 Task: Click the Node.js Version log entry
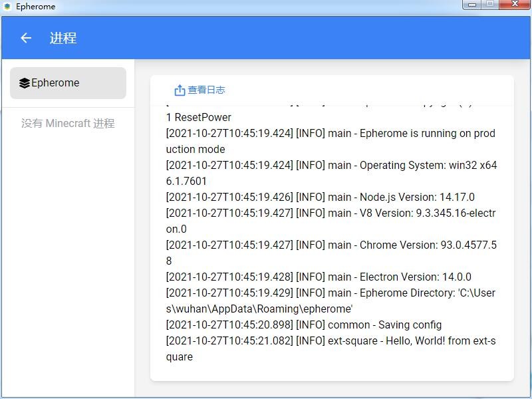(320, 198)
